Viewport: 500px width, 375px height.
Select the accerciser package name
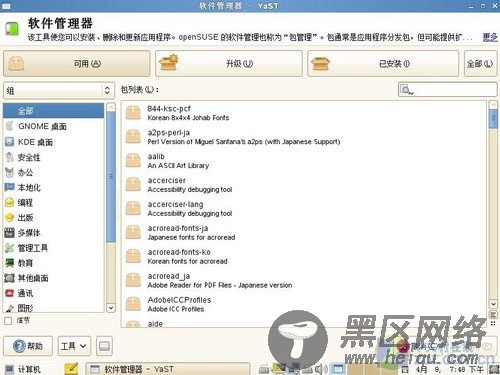click(x=167, y=180)
